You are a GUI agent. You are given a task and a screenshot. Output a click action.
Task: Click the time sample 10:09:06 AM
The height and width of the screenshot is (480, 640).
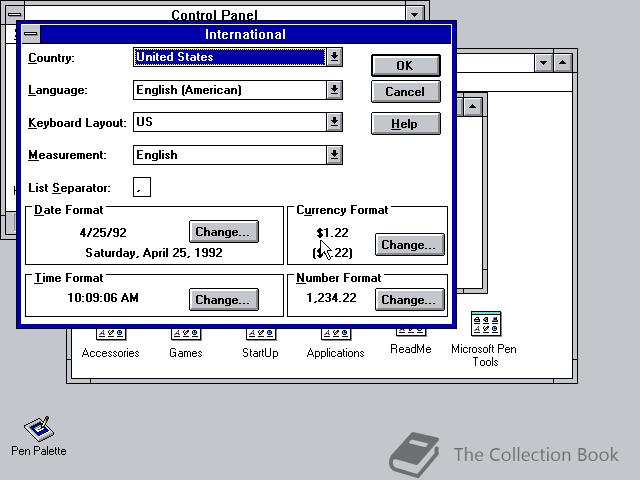pos(103,298)
